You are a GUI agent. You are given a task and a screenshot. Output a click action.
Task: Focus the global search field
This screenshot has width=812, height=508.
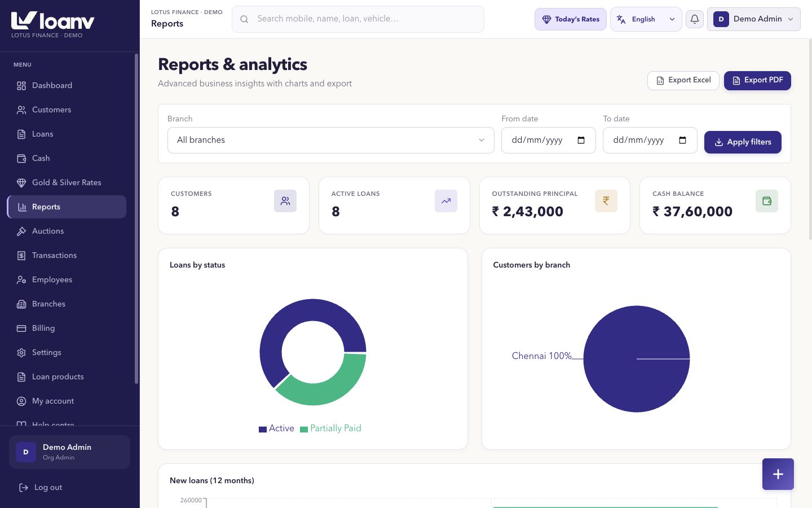[x=358, y=19]
